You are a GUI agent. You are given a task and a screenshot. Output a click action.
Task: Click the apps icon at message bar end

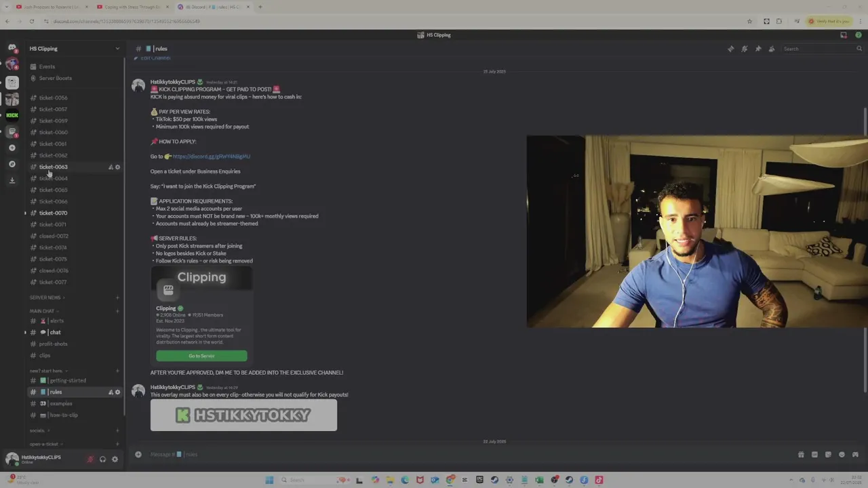(x=855, y=454)
